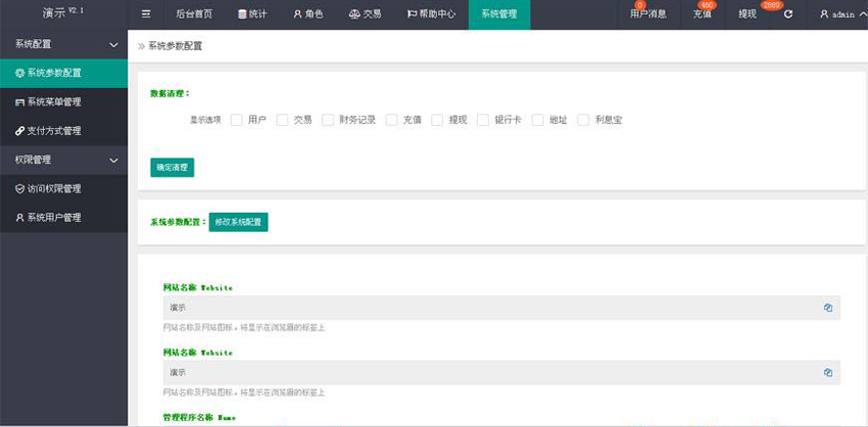Image resolution: width=868 pixels, height=427 pixels.
Task: Go to 访问权限管理 page
Action: 64,189
